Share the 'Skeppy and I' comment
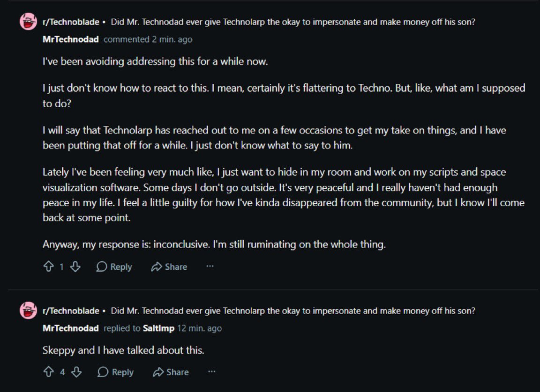Image resolution: width=540 pixels, height=392 pixels. point(171,372)
